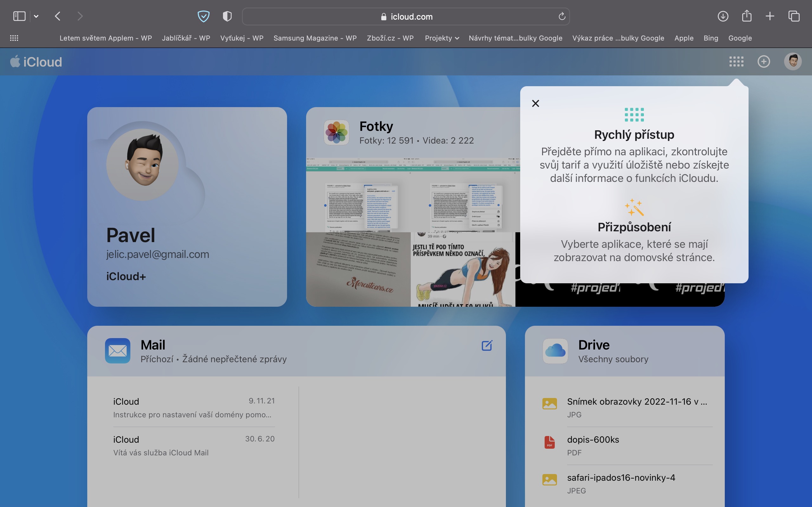Viewport: 812px width, 507px height.
Task: Click the Safari Share icon
Action: coord(747,16)
